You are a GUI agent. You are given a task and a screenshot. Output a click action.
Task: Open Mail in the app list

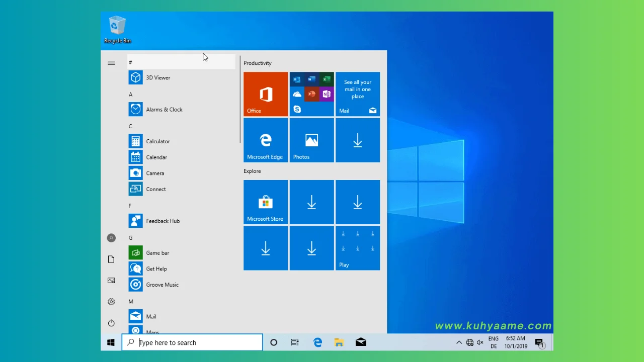tap(181, 317)
